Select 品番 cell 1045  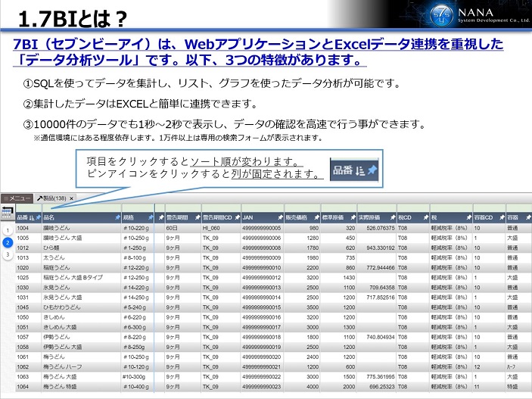pos(29,307)
